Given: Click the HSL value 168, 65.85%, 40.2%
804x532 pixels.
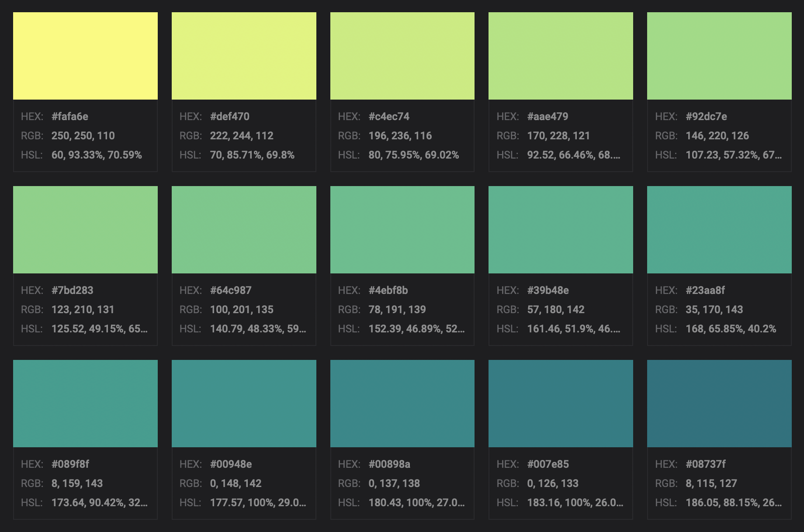Looking at the screenshot, I should click(731, 329).
